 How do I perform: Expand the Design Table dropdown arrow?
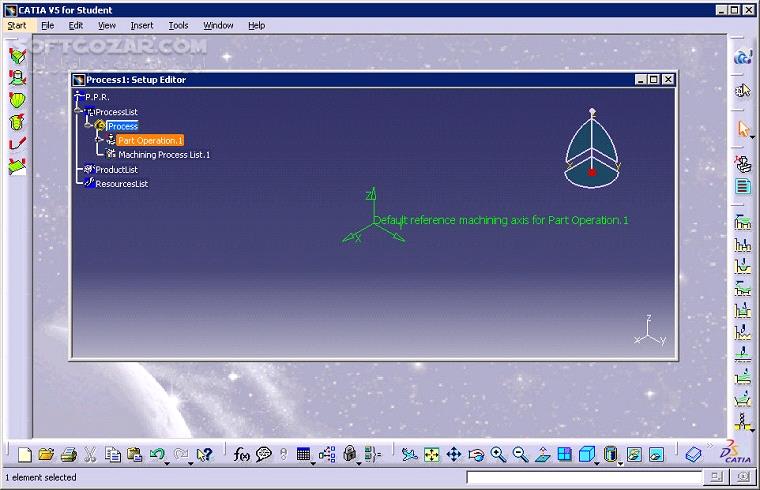tap(314, 464)
